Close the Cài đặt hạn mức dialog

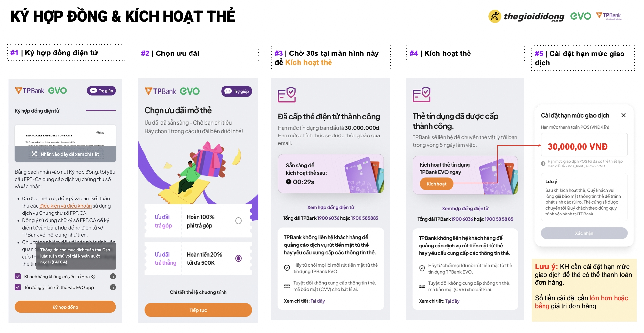[x=623, y=115]
